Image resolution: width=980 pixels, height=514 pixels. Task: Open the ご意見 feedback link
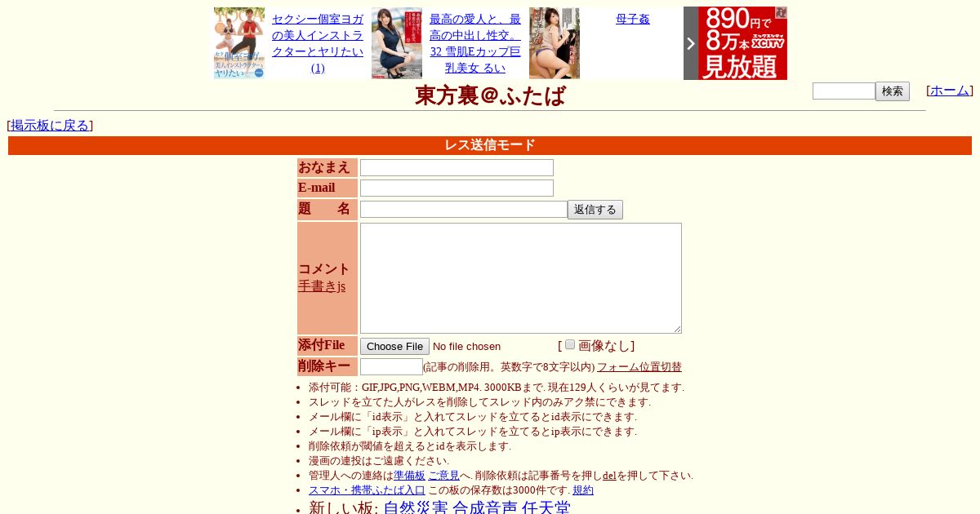coord(443,476)
